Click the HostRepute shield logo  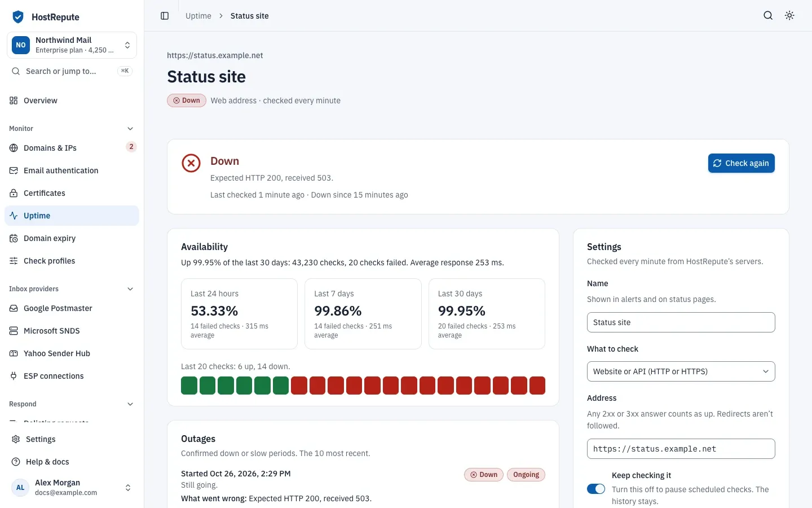pyautogui.click(x=18, y=17)
